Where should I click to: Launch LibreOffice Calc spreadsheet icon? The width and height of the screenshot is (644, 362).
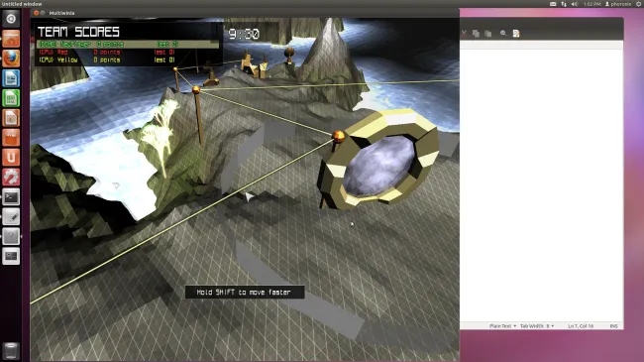pos(11,98)
